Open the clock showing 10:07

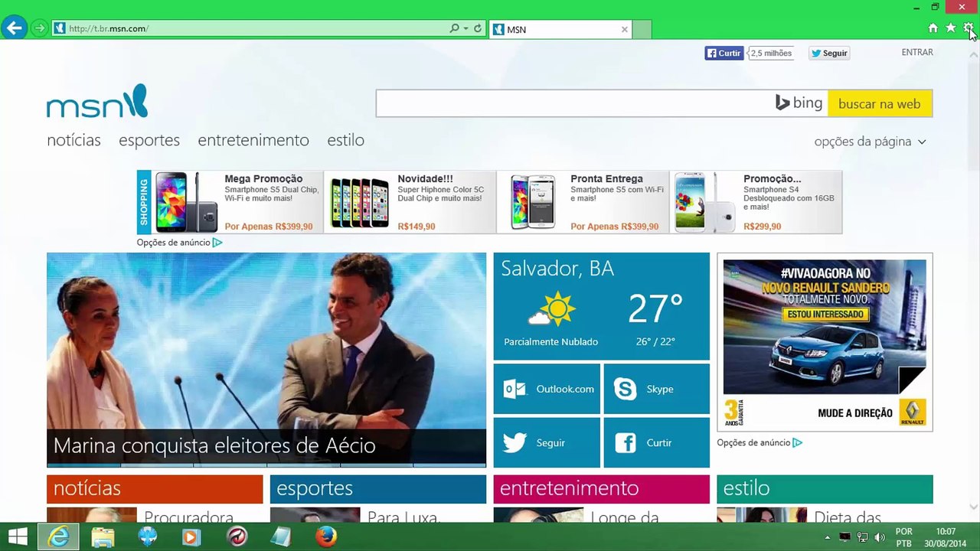click(x=946, y=537)
